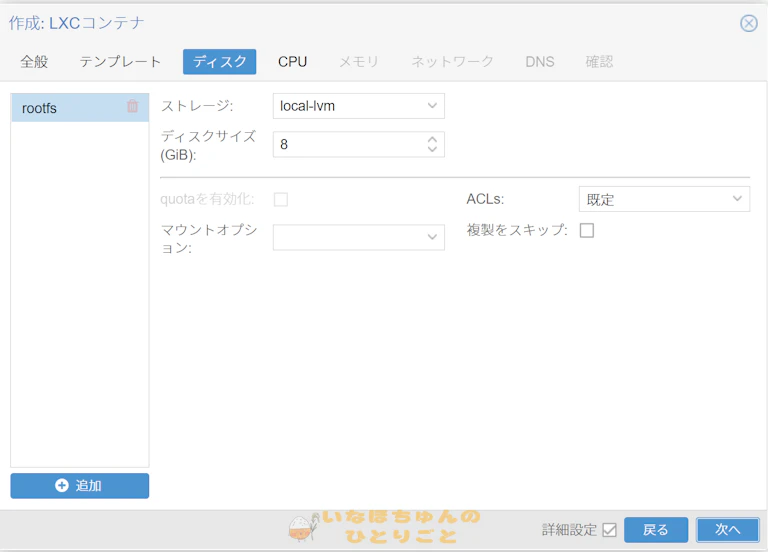Increase disk size with up arrow

(x=432, y=139)
